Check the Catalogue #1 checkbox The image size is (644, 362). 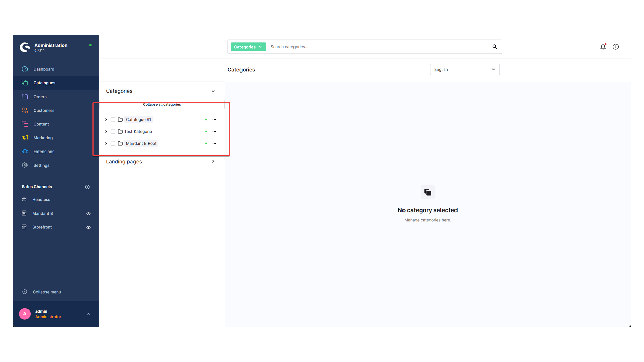[x=113, y=120]
